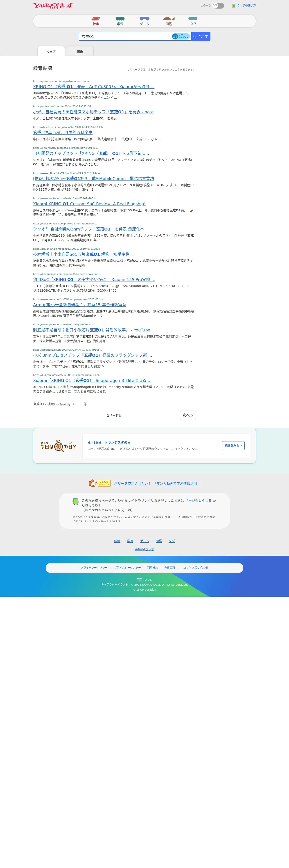The image size is (289, 868).
Task: Click the こちらもチェック! badge
Action: (x=99, y=483)
